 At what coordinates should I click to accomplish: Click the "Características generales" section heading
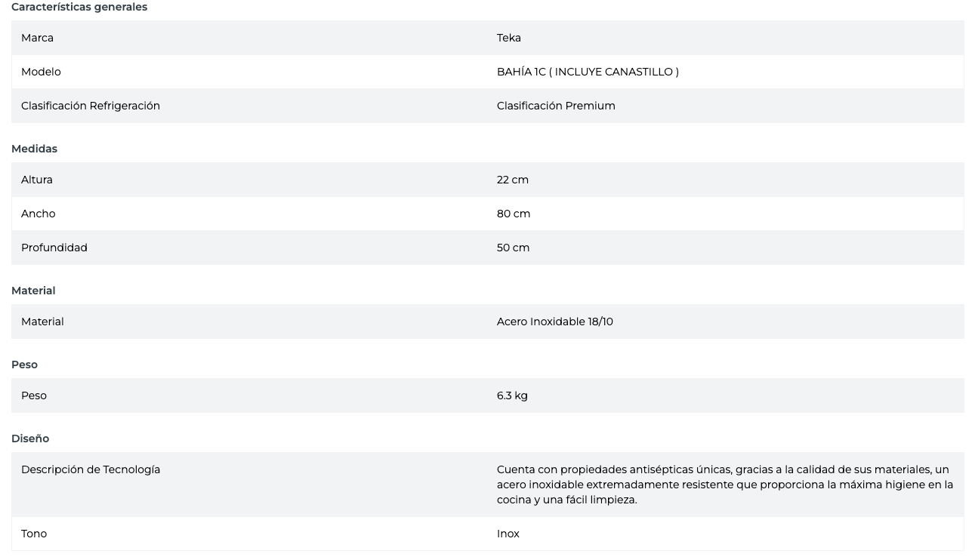tap(79, 7)
